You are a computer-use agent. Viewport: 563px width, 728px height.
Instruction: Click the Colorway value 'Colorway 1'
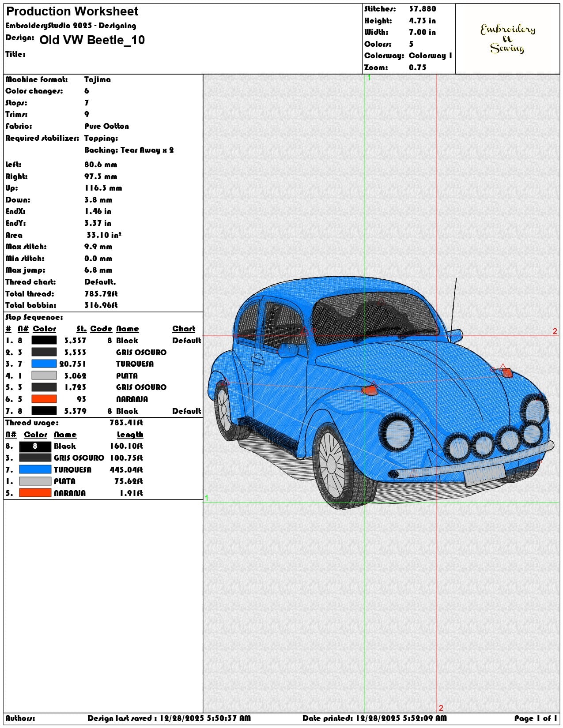[431, 56]
